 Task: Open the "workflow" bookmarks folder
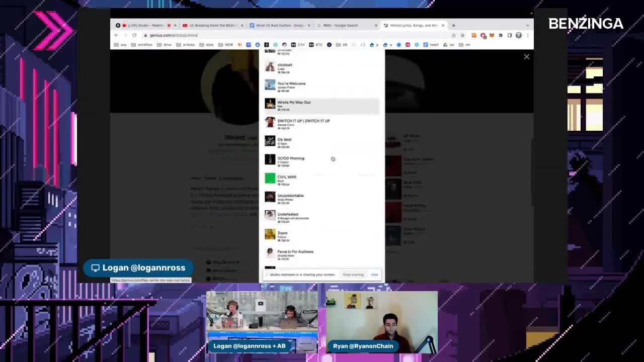click(142, 45)
